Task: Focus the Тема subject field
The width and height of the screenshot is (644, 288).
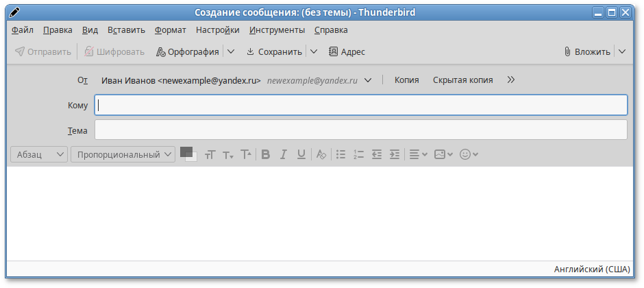Action: tap(361, 130)
